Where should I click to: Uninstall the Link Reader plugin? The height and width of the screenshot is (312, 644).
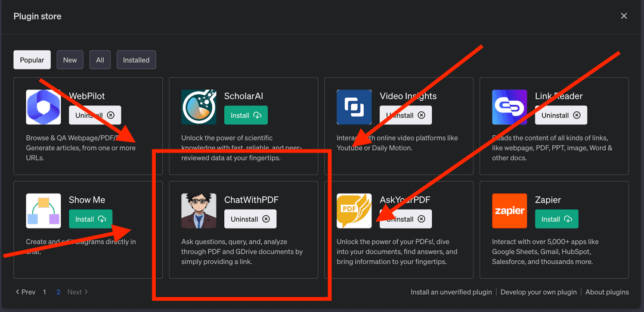561,116
